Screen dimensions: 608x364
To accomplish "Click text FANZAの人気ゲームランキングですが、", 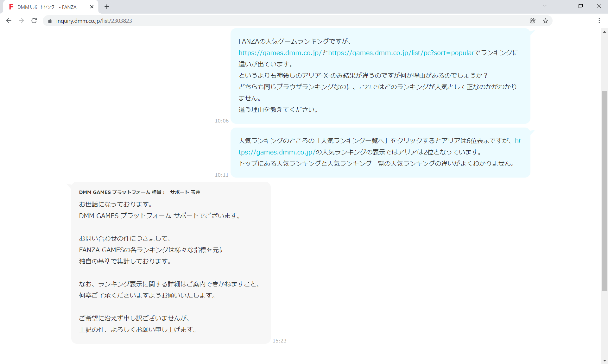I will coord(295,41).
